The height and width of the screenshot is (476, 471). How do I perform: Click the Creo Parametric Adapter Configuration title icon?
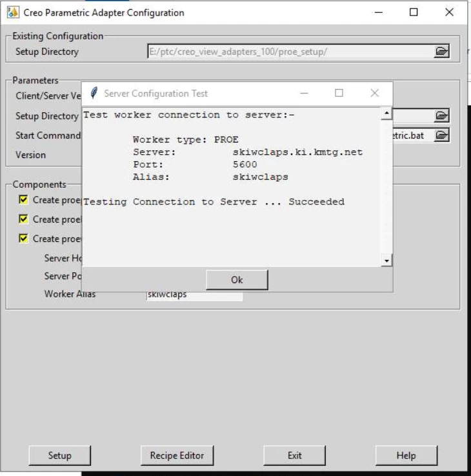[x=13, y=12]
